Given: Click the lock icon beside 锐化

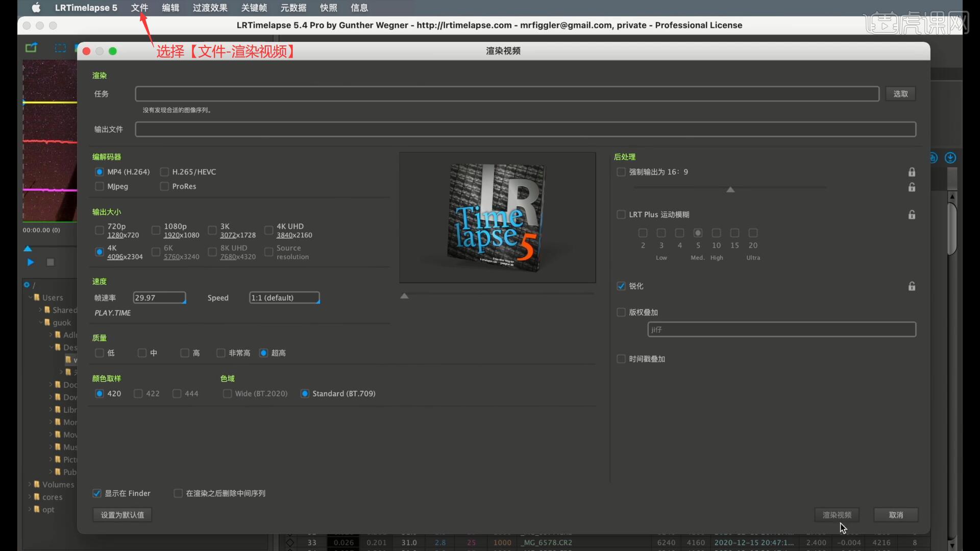Looking at the screenshot, I should (x=912, y=286).
